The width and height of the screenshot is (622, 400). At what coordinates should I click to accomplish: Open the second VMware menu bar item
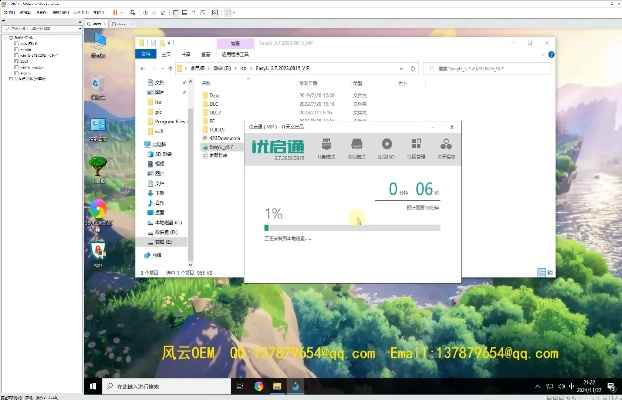point(25,13)
